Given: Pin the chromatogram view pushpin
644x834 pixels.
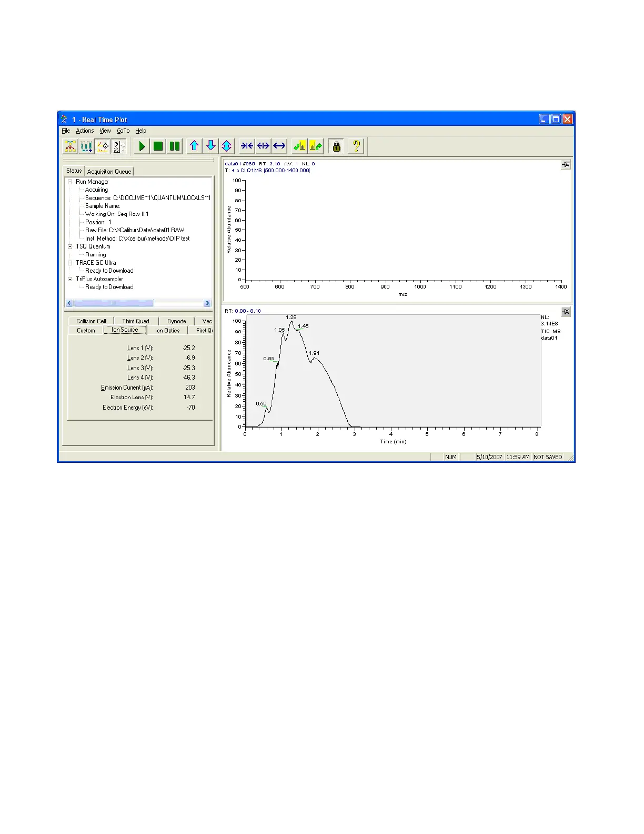Looking at the screenshot, I should (566, 312).
